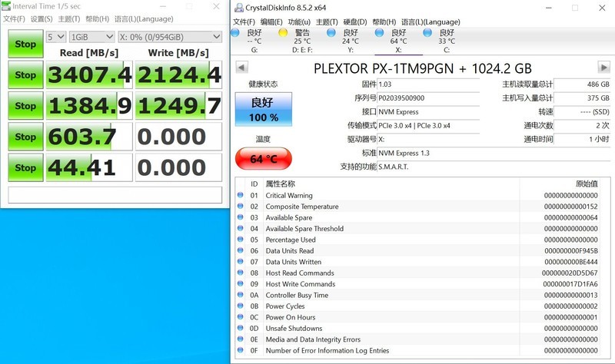This screenshot has height=364, width=615.
Task: Select the D: E: F: drive with yellow warning dot
Action: pos(302,41)
